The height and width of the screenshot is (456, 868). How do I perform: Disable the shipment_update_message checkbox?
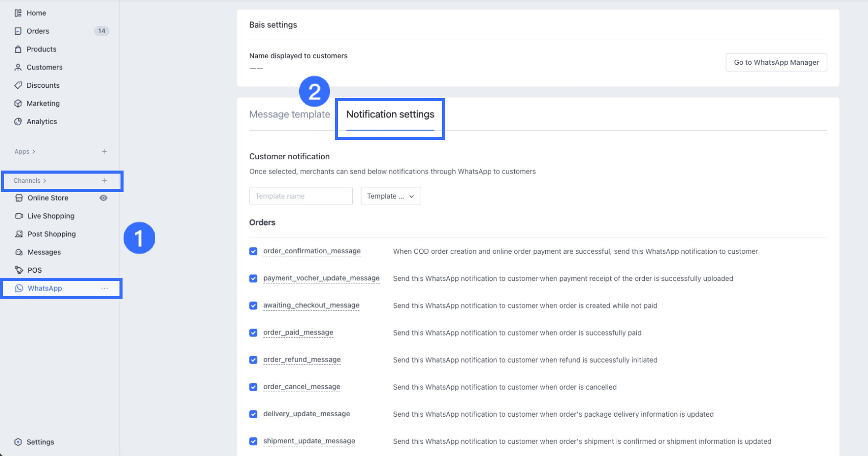(x=253, y=441)
